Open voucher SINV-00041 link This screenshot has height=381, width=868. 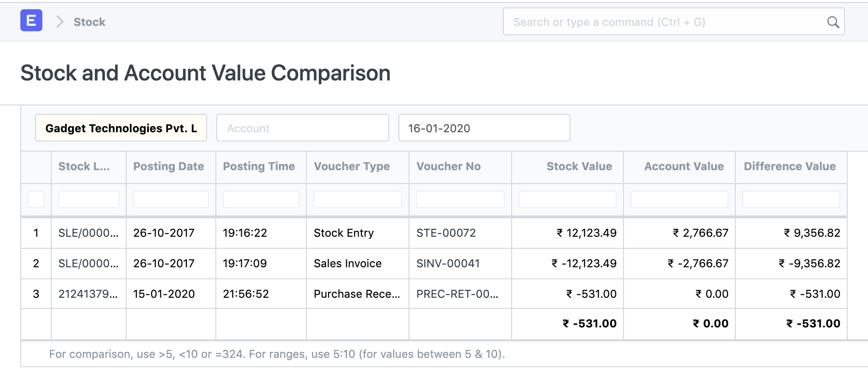click(x=448, y=264)
